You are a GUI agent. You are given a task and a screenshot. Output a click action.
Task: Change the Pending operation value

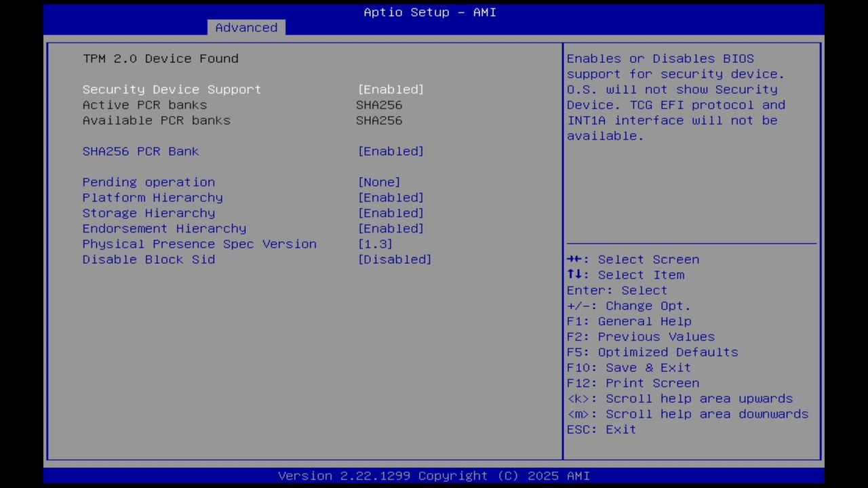pos(149,182)
